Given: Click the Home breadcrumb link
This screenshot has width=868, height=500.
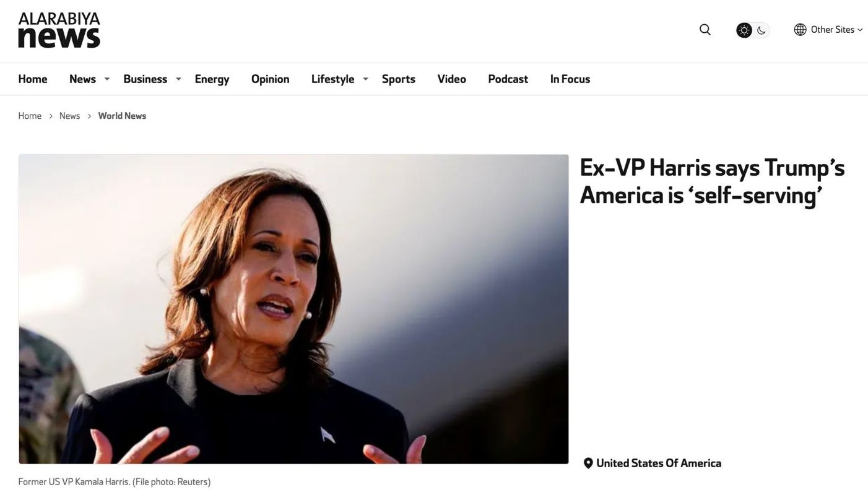Looking at the screenshot, I should click(x=30, y=116).
